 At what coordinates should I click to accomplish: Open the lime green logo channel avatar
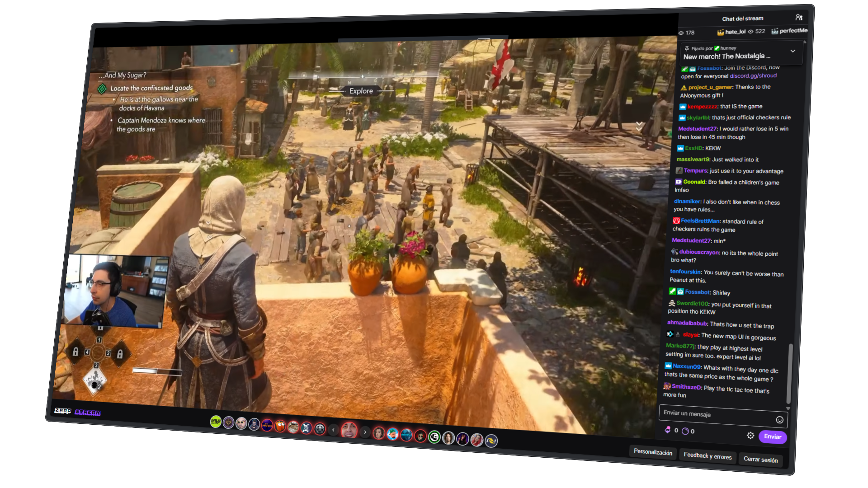[x=216, y=422]
